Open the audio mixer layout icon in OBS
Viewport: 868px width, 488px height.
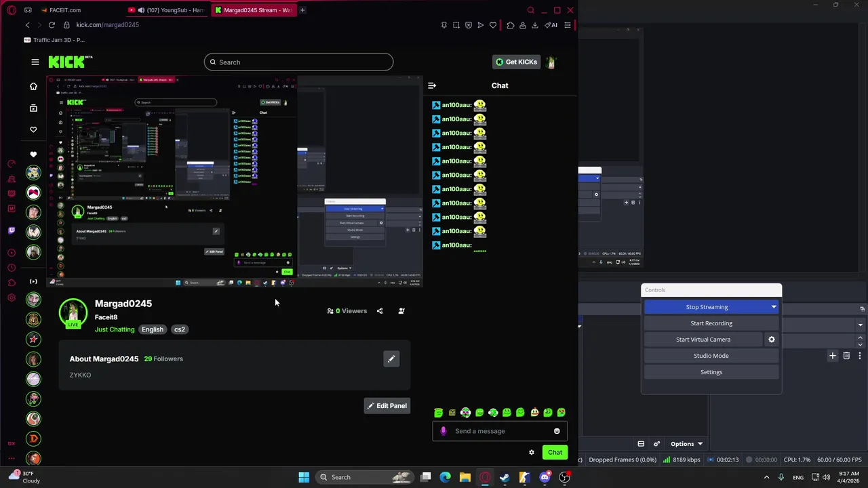click(641, 444)
